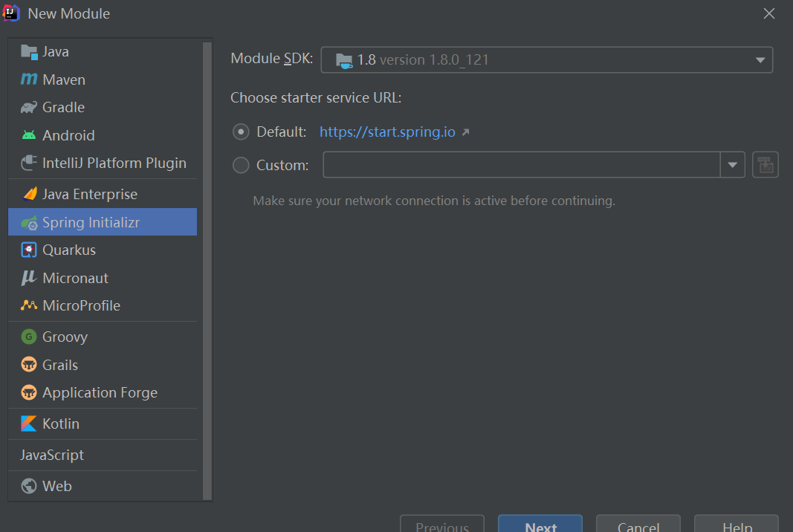Click the Previous button
793x532 pixels.
point(442,524)
